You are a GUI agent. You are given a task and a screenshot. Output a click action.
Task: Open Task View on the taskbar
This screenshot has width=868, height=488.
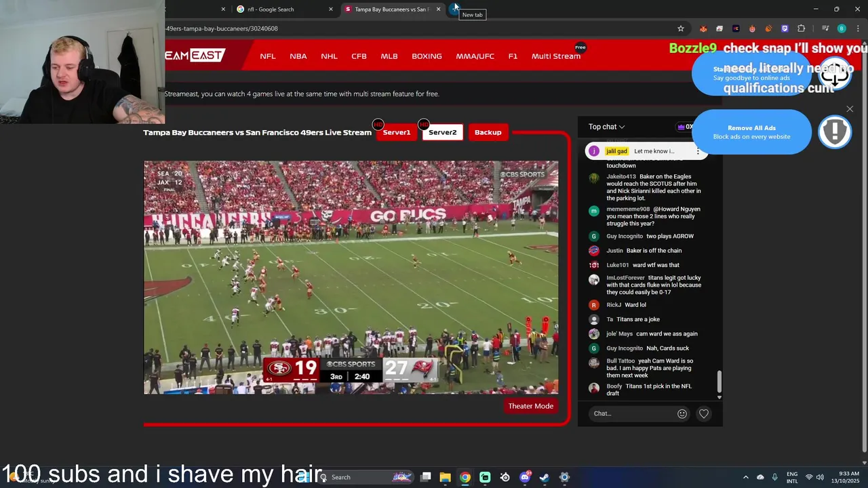[x=426, y=477]
